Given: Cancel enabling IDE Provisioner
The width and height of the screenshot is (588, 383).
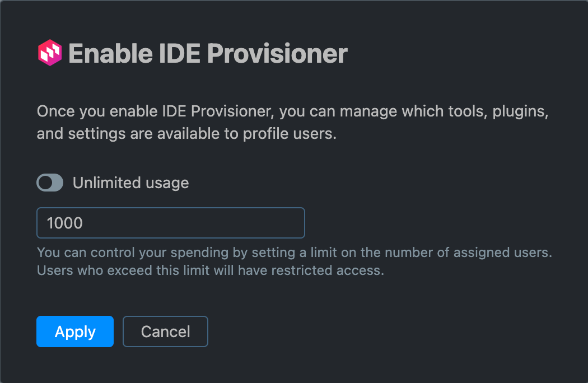Looking at the screenshot, I should coord(165,331).
